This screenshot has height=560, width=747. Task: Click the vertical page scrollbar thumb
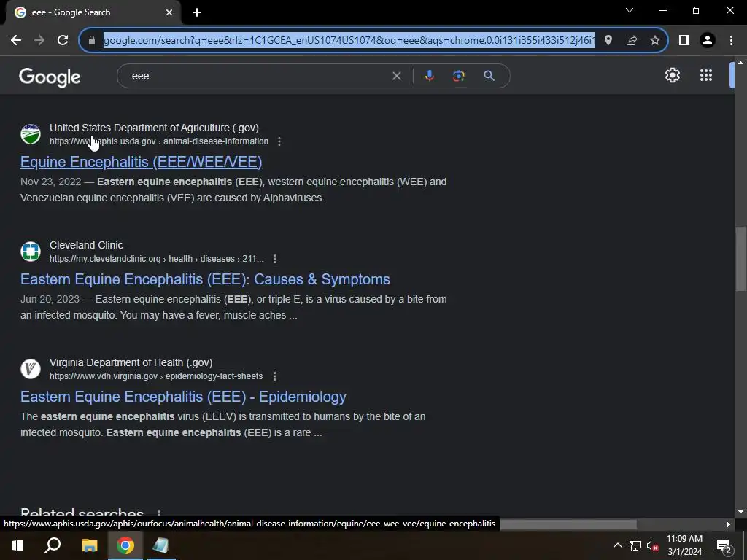pyautogui.click(x=741, y=259)
